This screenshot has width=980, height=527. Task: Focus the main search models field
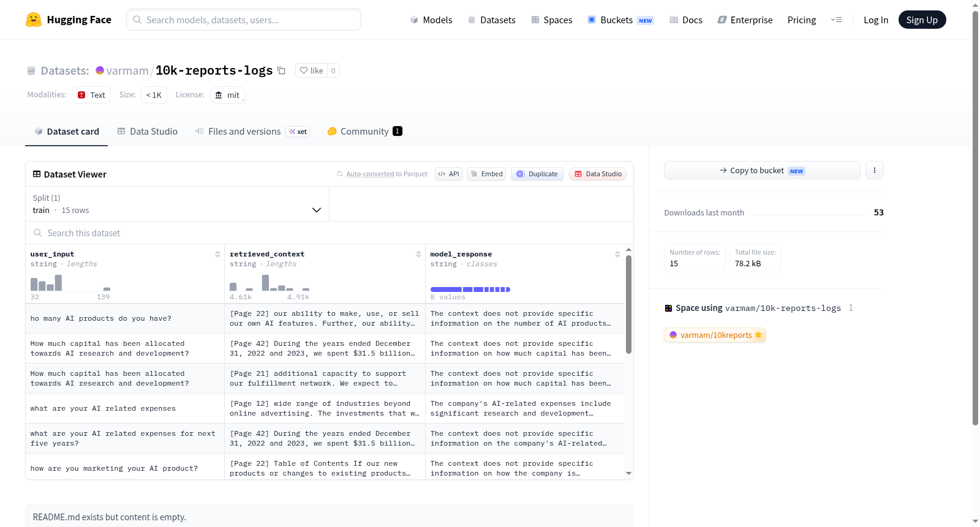[244, 20]
